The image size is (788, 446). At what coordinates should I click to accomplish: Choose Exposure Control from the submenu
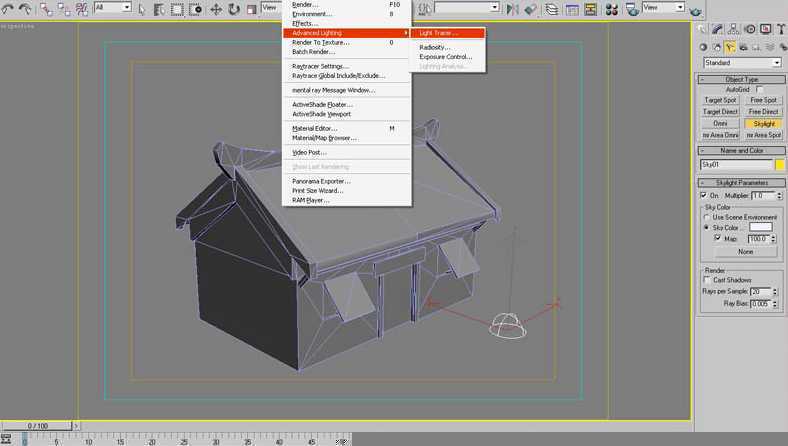448,57
